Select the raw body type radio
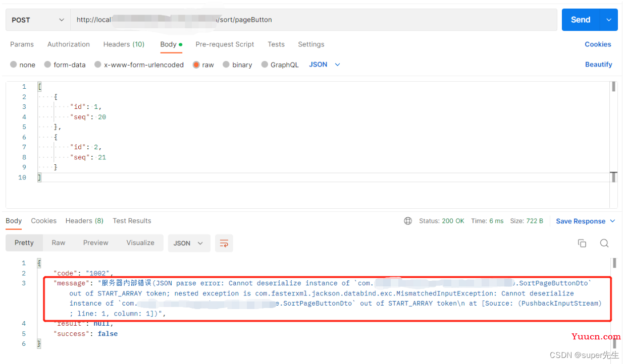The image size is (627, 364). (x=196, y=65)
